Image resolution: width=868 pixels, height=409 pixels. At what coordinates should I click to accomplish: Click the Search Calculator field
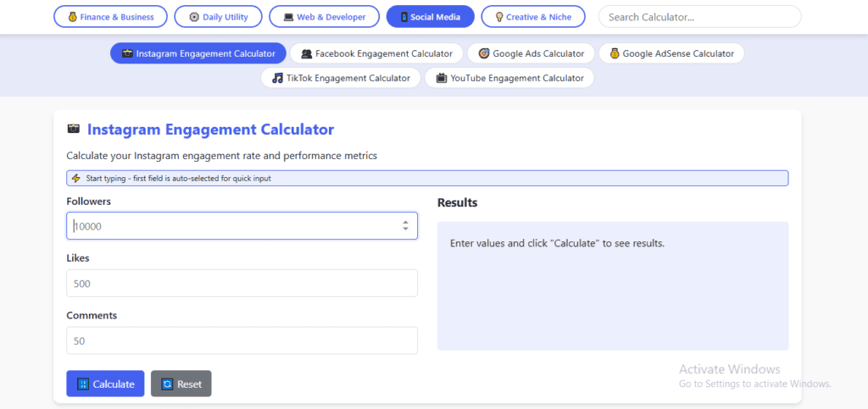[x=699, y=17]
